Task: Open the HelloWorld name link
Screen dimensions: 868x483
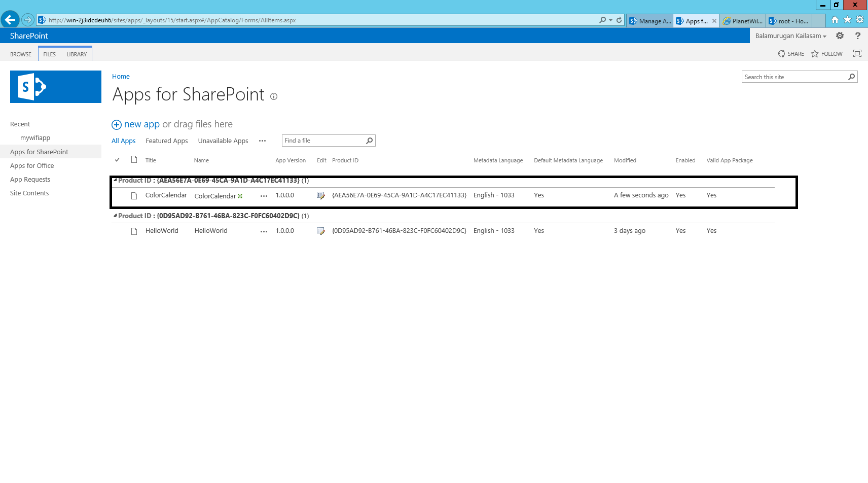Action: click(x=211, y=231)
